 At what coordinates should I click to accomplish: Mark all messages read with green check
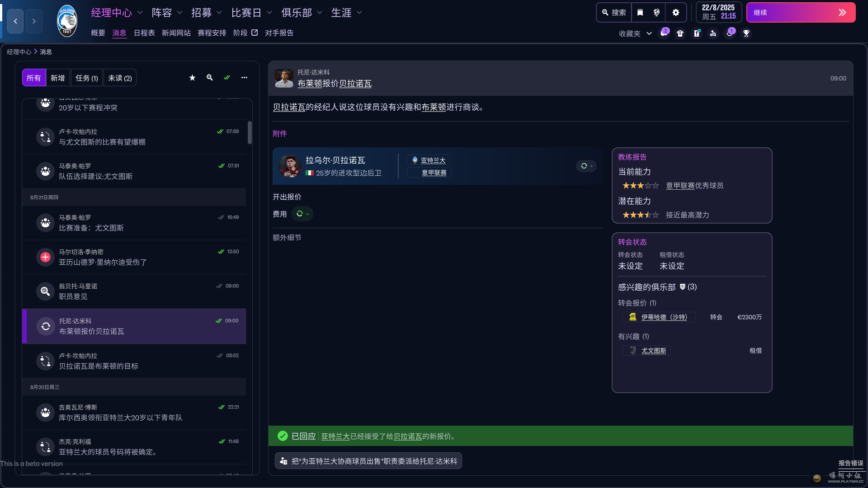click(227, 78)
